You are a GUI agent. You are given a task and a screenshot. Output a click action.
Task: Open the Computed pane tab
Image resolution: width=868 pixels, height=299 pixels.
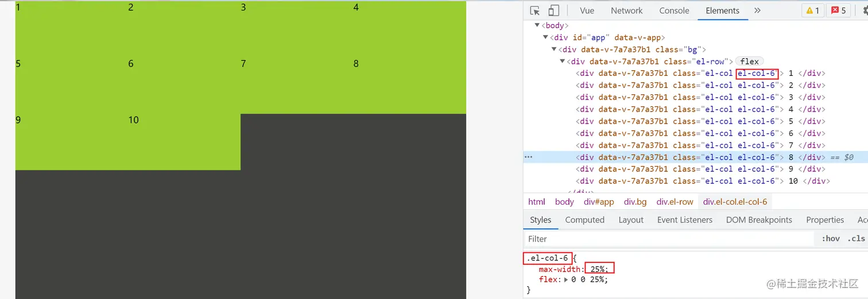(x=584, y=220)
